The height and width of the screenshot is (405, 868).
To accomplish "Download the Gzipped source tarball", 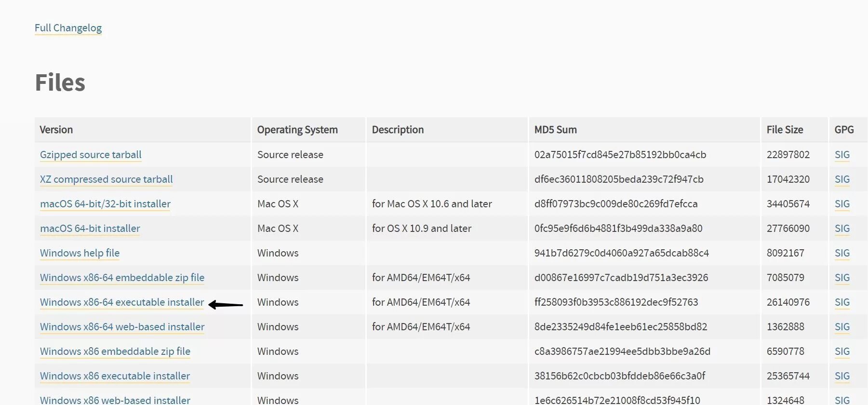I will click(91, 155).
